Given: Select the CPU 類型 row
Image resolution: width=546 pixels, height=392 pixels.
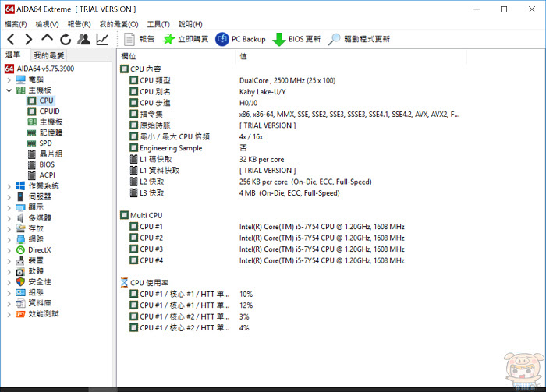Looking at the screenshot, I should 292,80.
